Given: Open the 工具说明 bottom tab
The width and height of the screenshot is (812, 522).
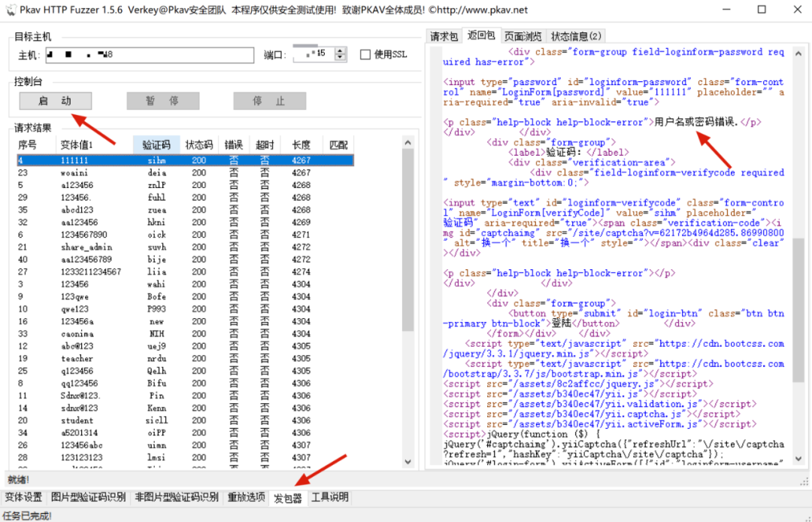Looking at the screenshot, I should tap(330, 498).
